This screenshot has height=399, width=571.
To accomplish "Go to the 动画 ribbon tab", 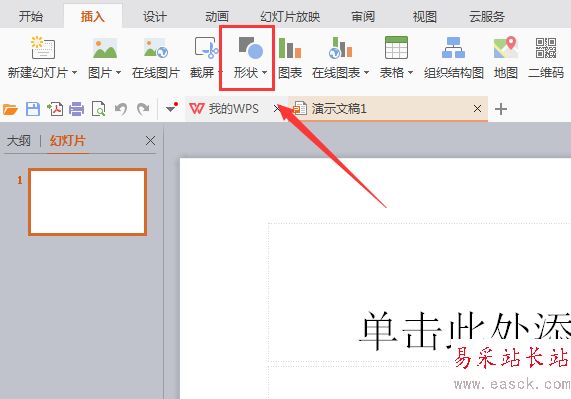I will (217, 17).
